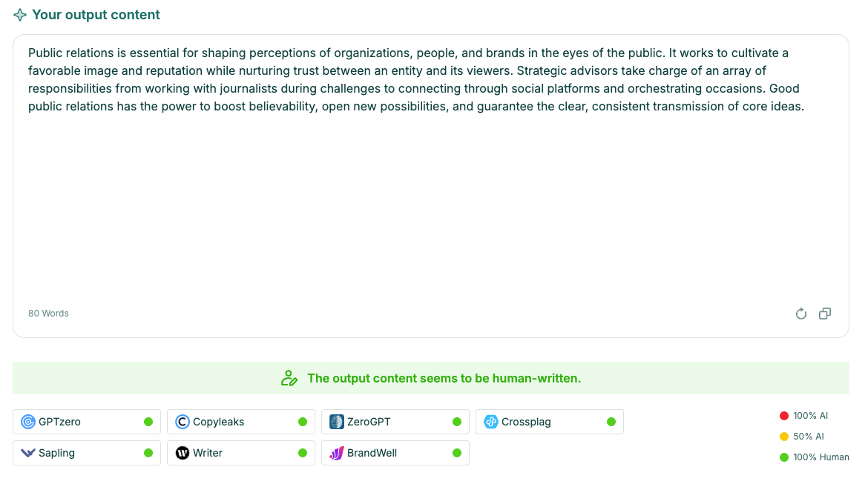
Task: Copy the output content with the copy icon
Action: [x=825, y=314]
